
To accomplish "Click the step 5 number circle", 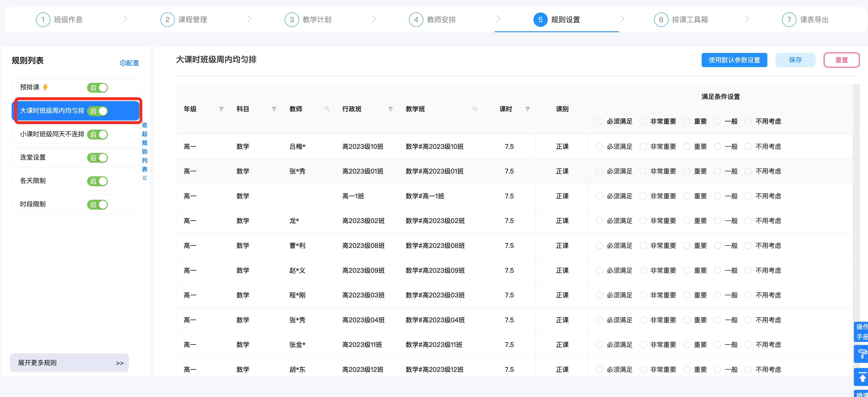I will (x=540, y=19).
